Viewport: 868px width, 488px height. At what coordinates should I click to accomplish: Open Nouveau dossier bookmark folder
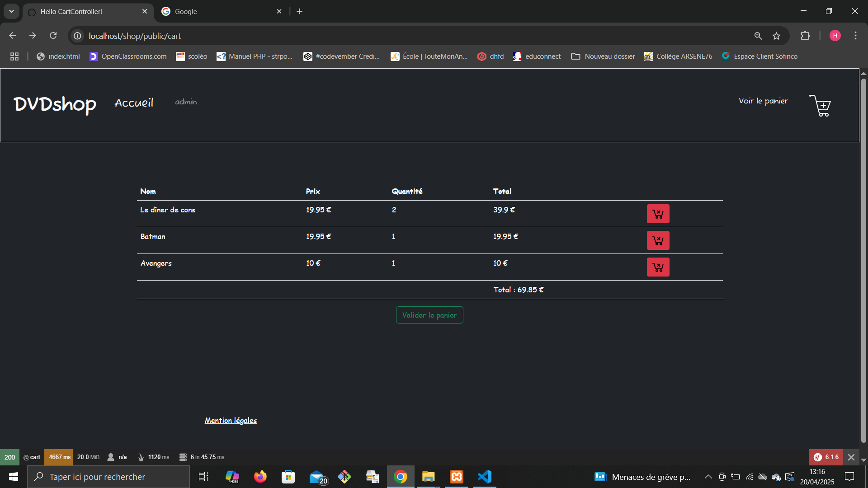(x=603, y=56)
